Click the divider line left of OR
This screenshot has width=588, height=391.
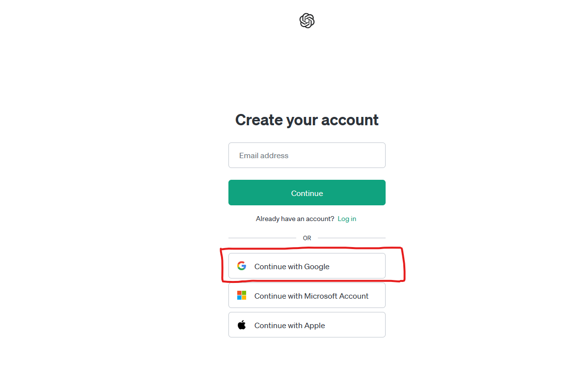262,238
